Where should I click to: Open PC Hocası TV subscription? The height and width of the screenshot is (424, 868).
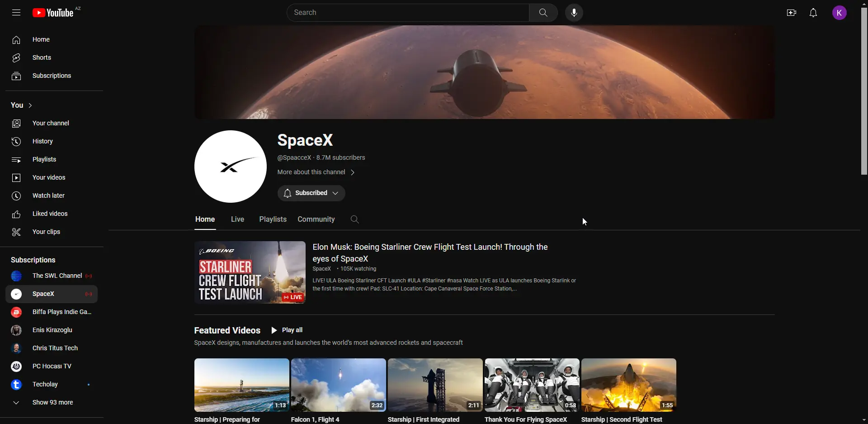(x=52, y=367)
